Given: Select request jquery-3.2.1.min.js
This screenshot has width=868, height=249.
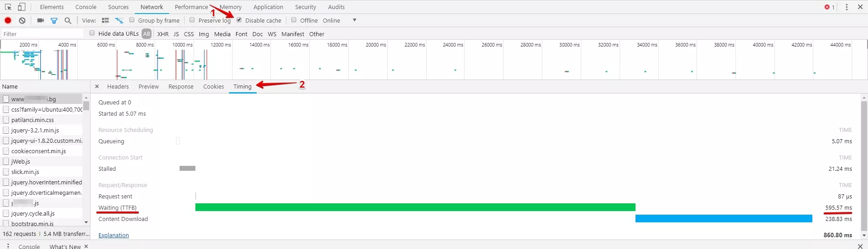Looking at the screenshot, I should click(x=42, y=130).
